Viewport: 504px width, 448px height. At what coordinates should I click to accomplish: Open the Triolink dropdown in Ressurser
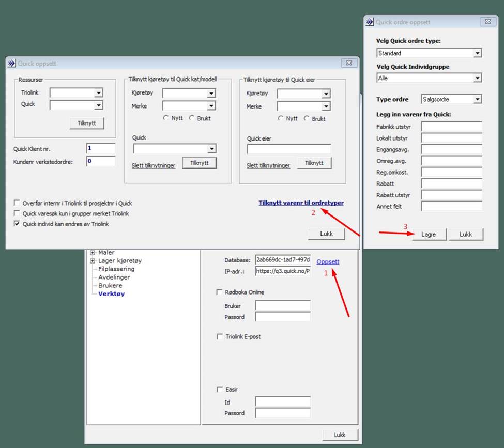98,93
